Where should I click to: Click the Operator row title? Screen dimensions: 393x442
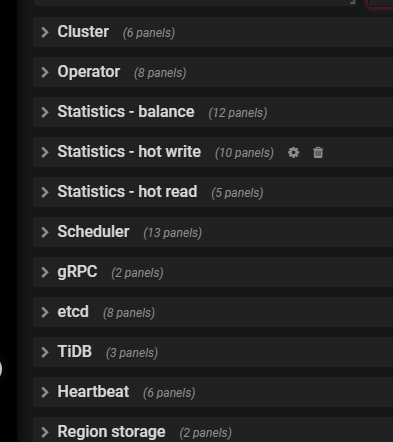[x=89, y=72]
